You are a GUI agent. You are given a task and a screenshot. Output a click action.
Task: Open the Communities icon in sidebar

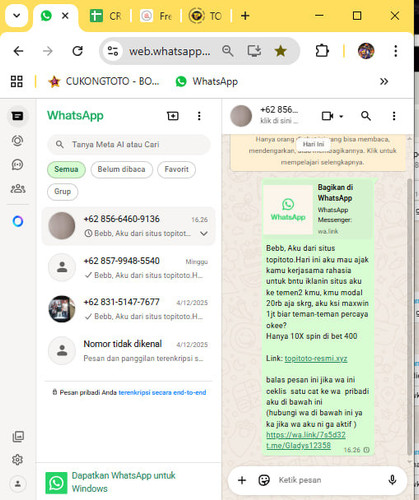[x=18, y=189]
